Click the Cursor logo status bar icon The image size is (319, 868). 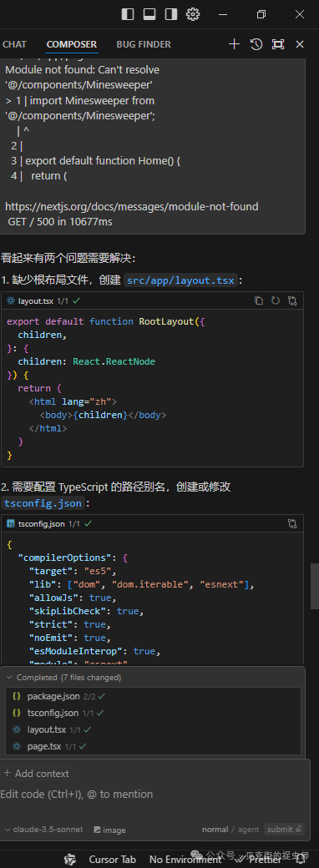tap(70, 859)
